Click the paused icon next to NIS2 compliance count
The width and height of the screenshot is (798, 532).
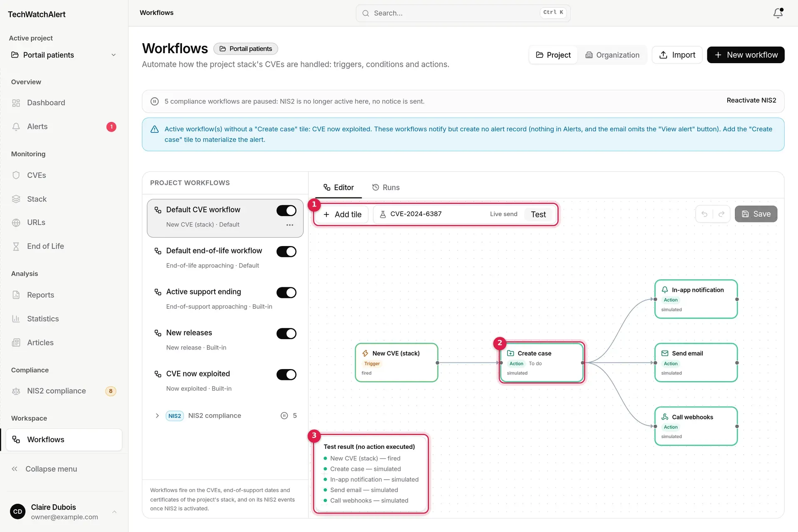[x=284, y=416]
